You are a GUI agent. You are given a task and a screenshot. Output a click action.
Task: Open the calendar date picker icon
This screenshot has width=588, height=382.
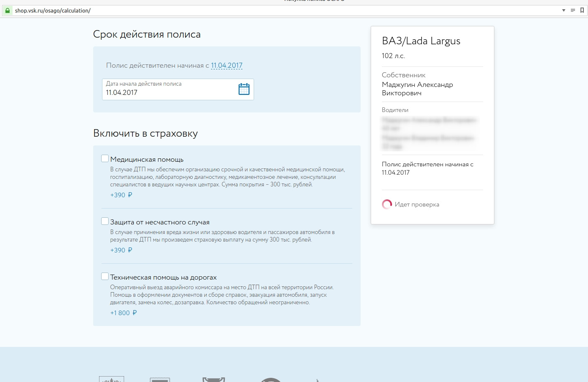tap(244, 89)
